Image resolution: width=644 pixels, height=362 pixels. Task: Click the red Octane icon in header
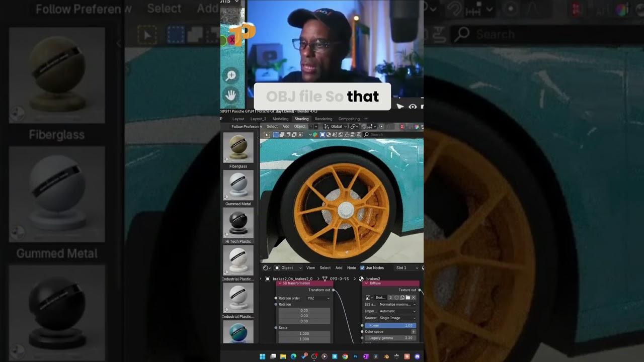[402, 127]
